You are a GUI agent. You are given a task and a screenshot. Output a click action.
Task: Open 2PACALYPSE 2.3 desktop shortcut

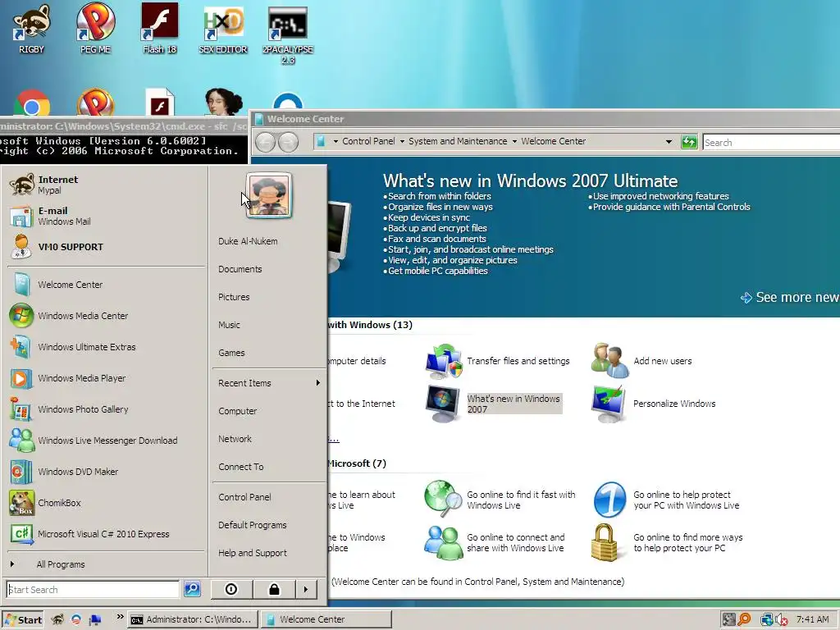(x=288, y=34)
